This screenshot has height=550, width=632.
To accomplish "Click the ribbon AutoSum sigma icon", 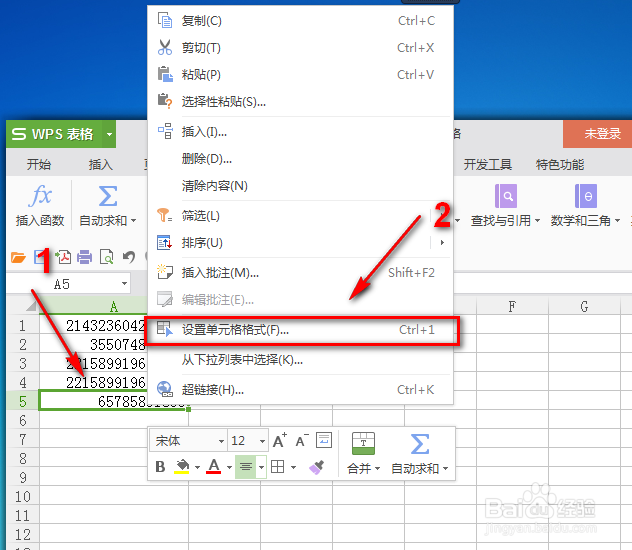I will (108, 196).
